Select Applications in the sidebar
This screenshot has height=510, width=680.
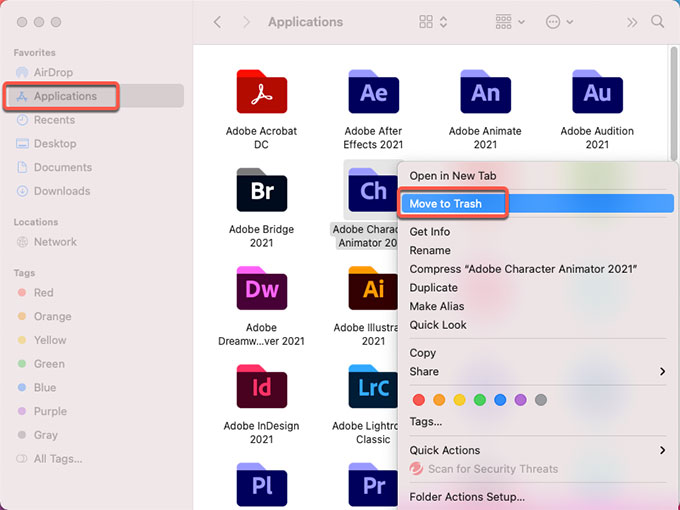(94, 96)
